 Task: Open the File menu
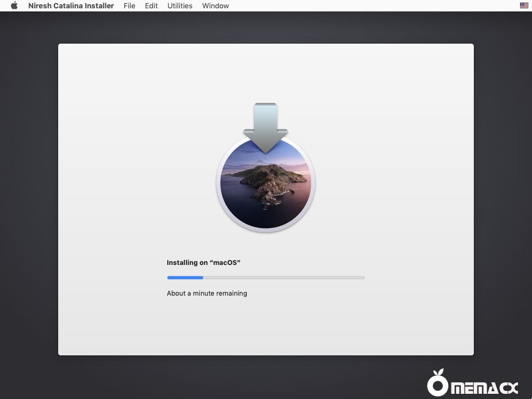click(129, 6)
